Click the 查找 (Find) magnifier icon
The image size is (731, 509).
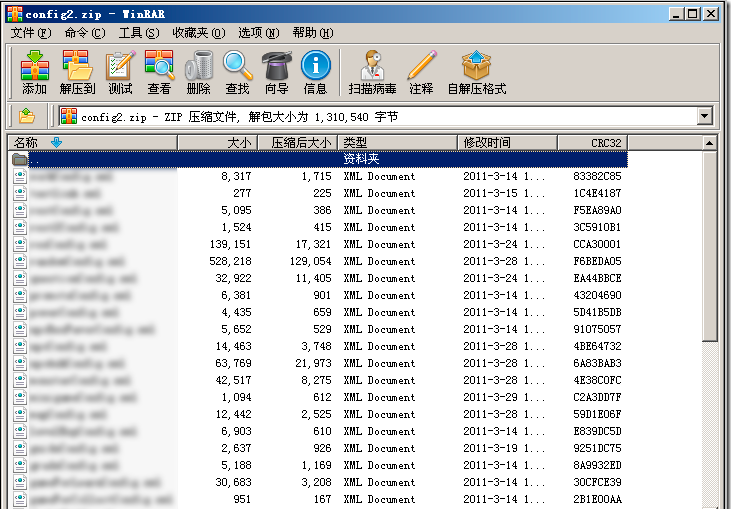[x=237, y=66]
